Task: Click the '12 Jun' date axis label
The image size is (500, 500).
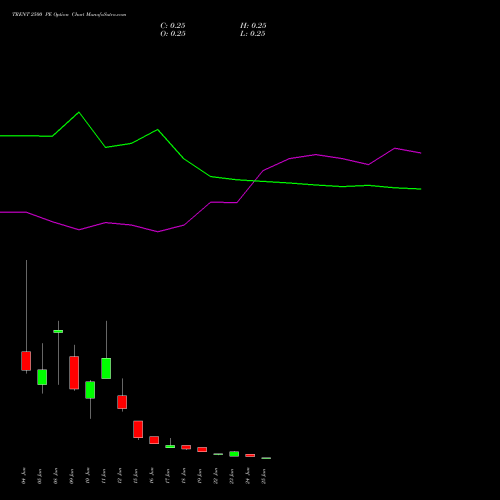Action: pyautogui.click(x=120, y=476)
